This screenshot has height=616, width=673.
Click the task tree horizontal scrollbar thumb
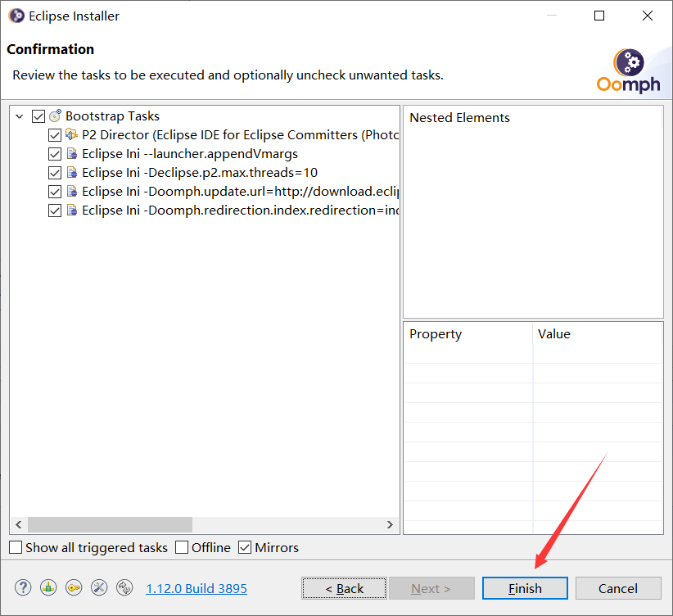tap(110, 524)
